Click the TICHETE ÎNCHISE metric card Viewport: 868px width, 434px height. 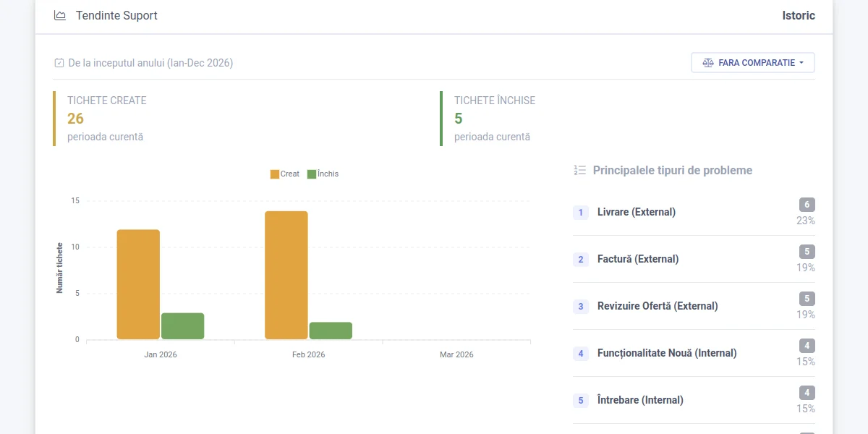(492, 119)
